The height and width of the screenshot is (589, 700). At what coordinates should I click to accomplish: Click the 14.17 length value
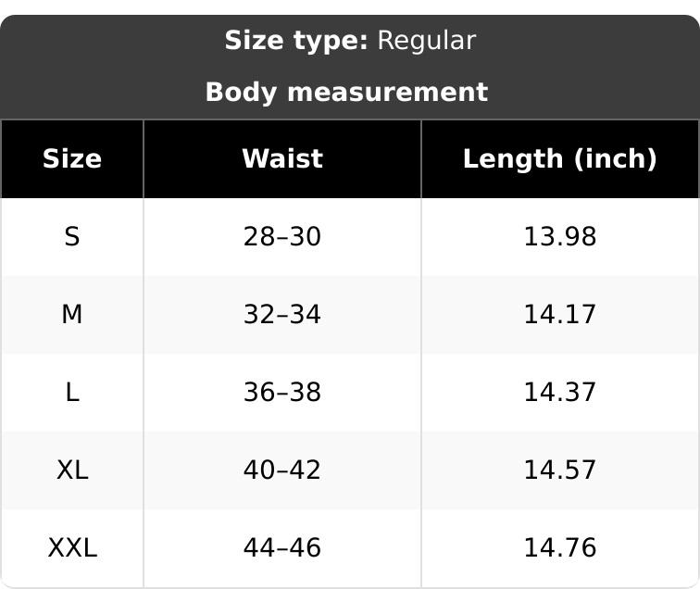pyautogui.click(x=560, y=314)
